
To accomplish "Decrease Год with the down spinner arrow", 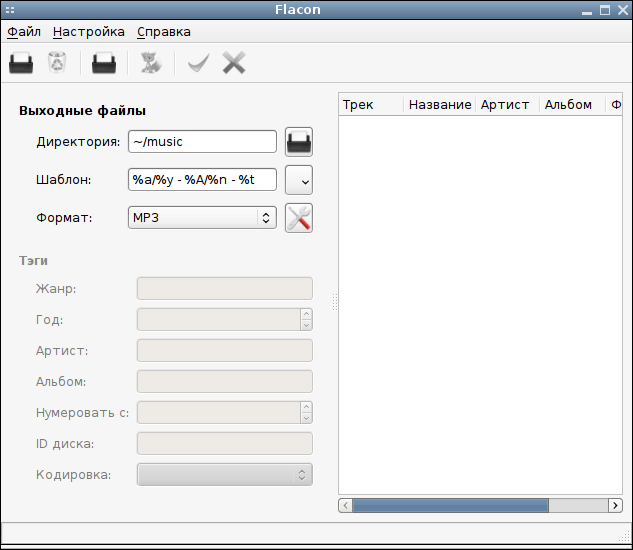I will point(306,325).
